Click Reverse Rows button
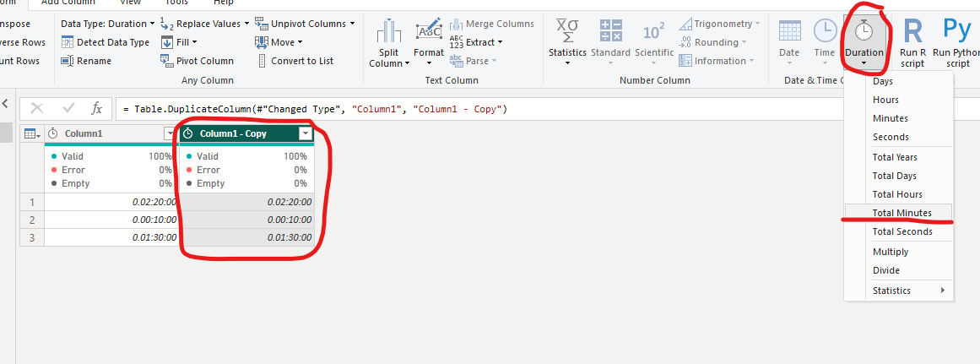The image size is (980, 364). [x=23, y=42]
